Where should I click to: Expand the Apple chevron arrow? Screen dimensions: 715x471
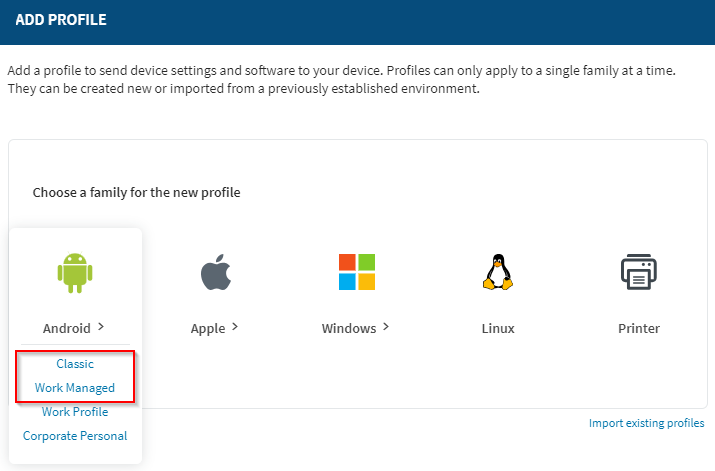pyautogui.click(x=235, y=327)
